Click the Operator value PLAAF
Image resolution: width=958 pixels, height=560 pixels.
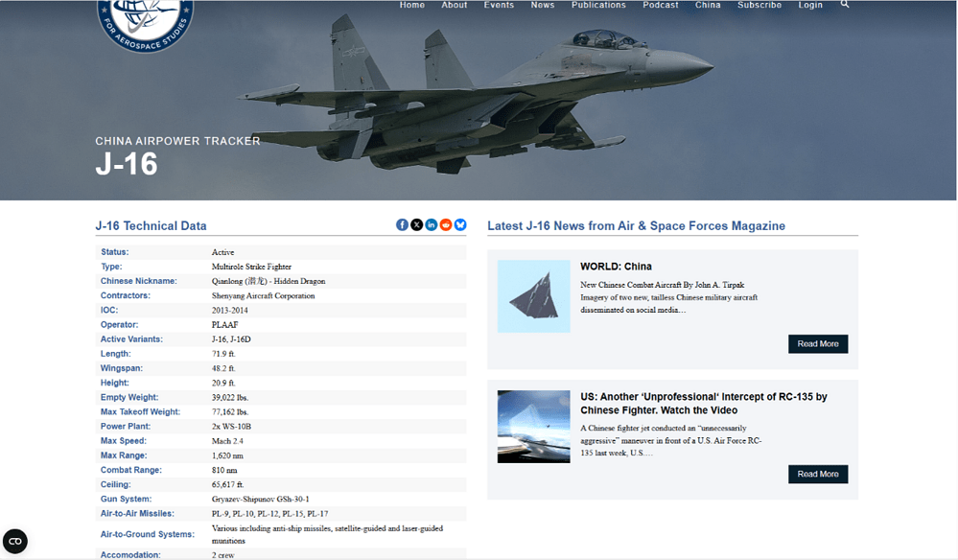224,325
